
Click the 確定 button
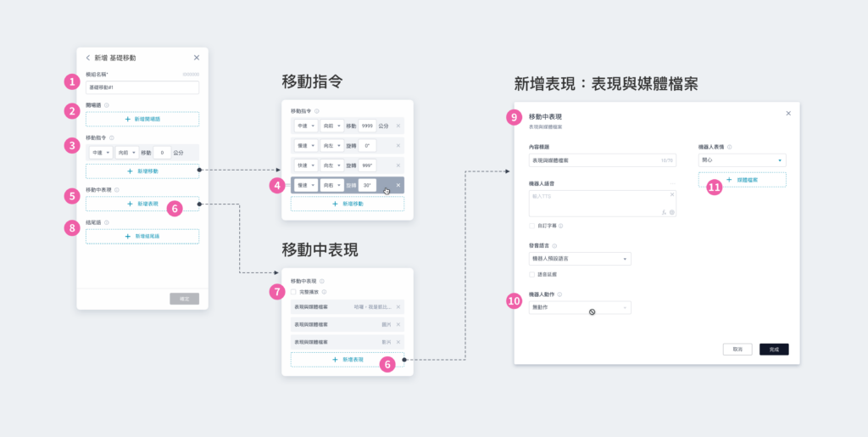click(184, 299)
